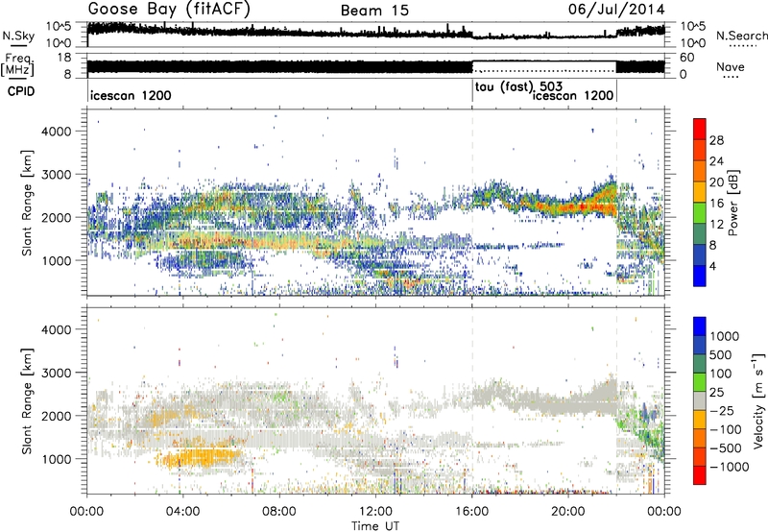The height and width of the screenshot is (532, 768).
Task: Click the "Beam 15" heading
Action: click(x=374, y=11)
